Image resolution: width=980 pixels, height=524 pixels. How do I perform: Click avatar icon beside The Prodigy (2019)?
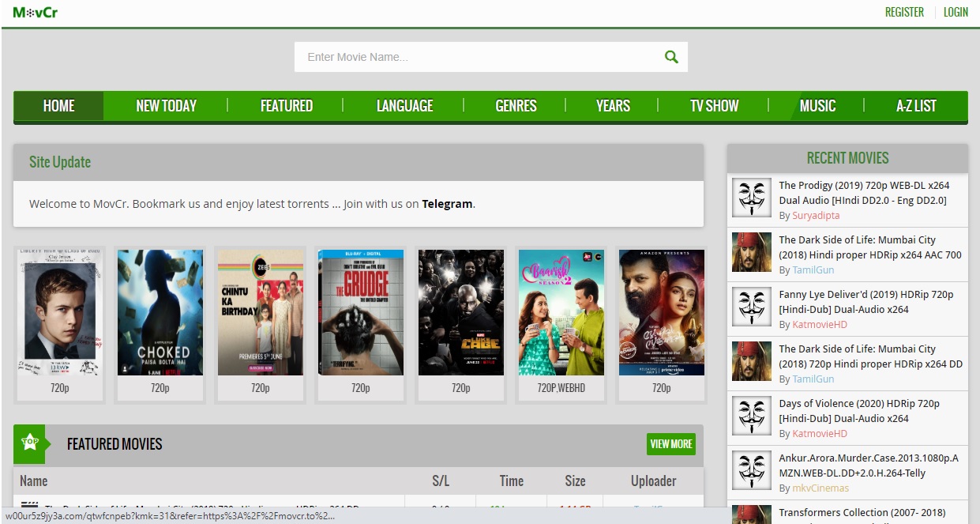[x=752, y=198]
